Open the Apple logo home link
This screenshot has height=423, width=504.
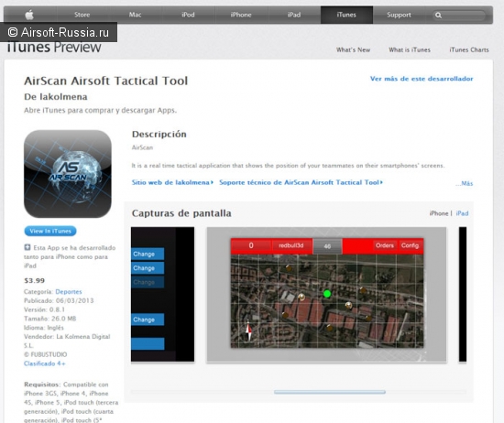(x=29, y=15)
